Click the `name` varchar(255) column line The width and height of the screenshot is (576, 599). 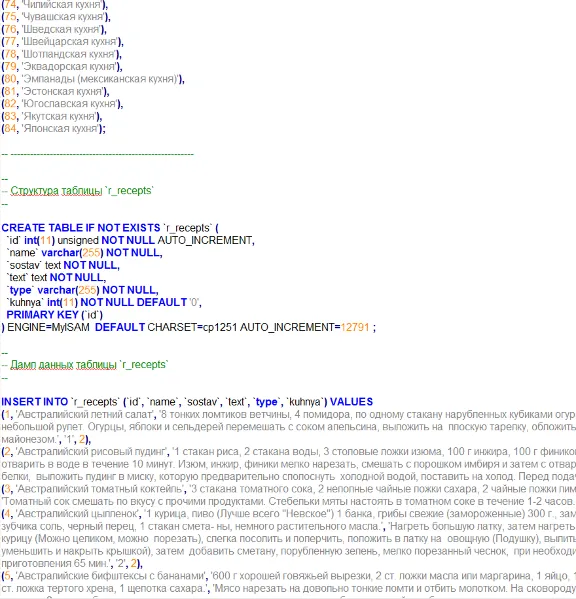click(84, 253)
